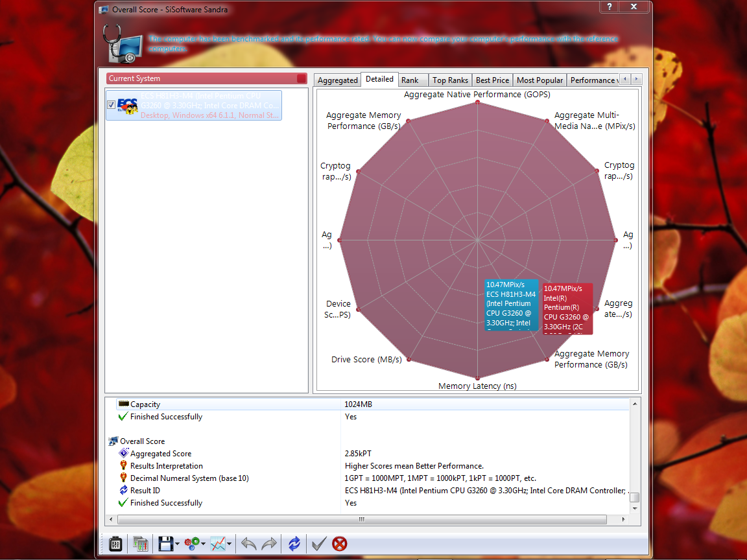
Task: Click the red 10.47MPix/s Intel Pentium tooltip
Action: pyautogui.click(x=567, y=309)
